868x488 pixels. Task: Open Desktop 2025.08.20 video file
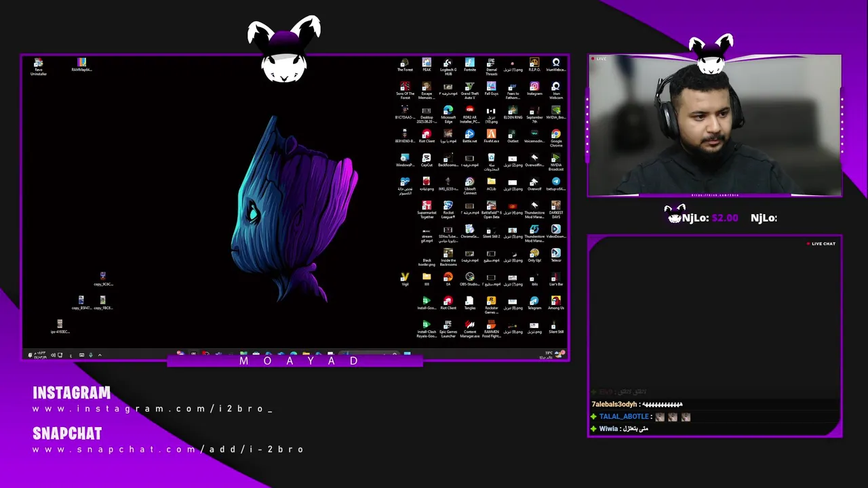pyautogui.click(x=427, y=115)
